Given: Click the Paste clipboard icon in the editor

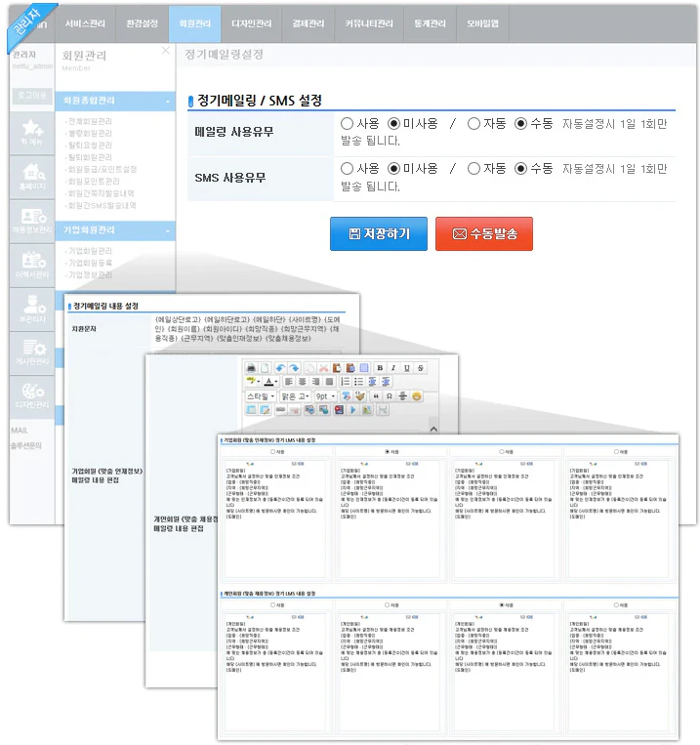Looking at the screenshot, I should (337, 368).
